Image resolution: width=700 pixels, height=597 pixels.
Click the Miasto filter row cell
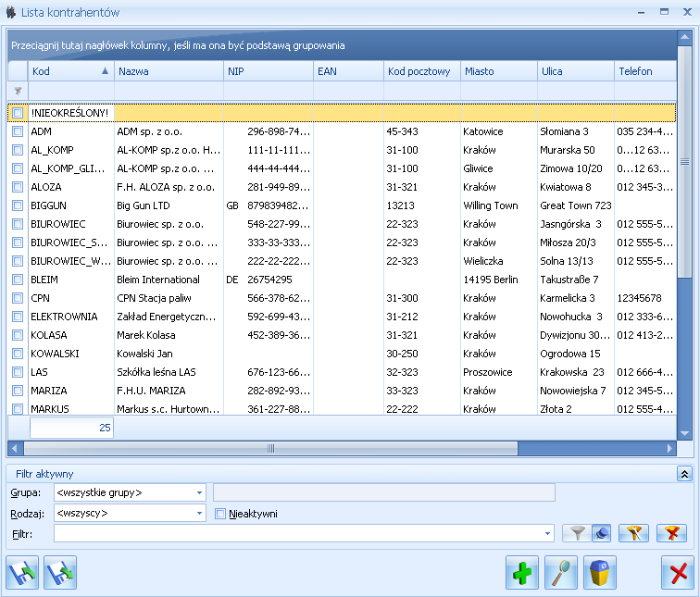click(499, 91)
